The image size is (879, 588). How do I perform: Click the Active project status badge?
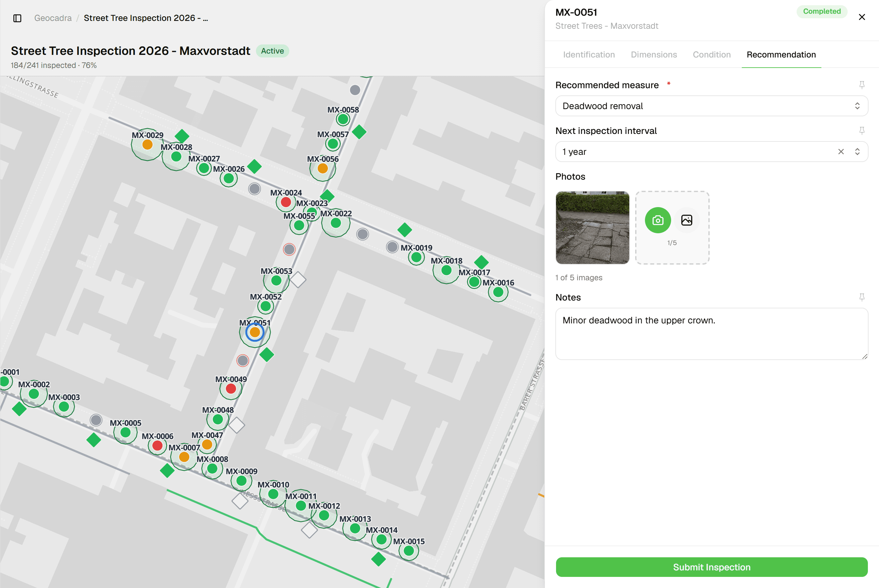coord(272,51)
